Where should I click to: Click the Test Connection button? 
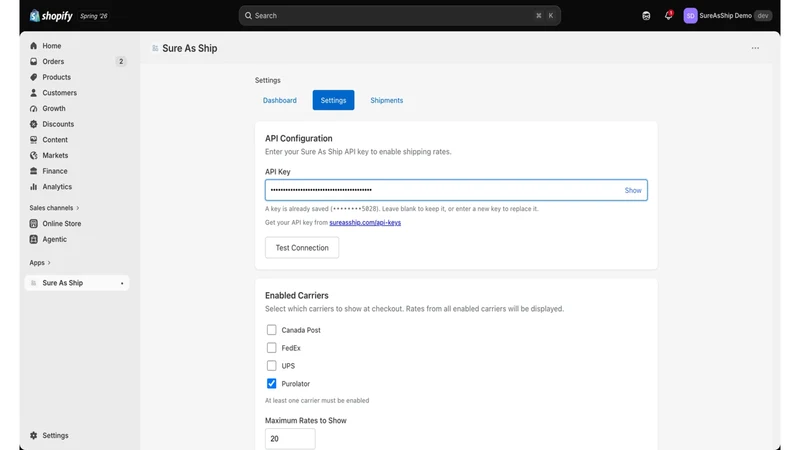302,248
